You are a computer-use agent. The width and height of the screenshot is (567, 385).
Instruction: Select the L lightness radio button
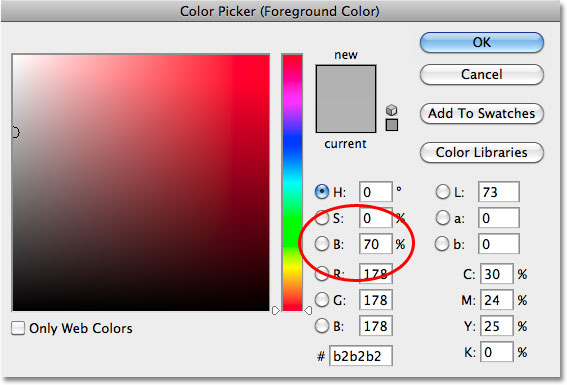(x=442, y=192)
